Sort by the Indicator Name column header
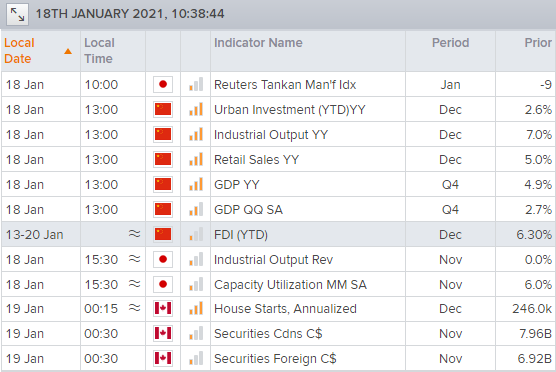The height and width of the screenshot is (372, 556). pos(258,43)
